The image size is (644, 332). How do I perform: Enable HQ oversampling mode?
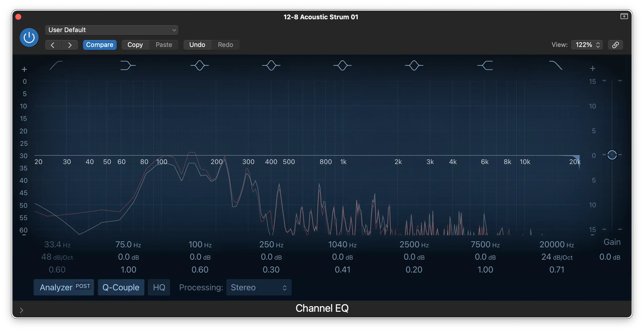(159, 287)
